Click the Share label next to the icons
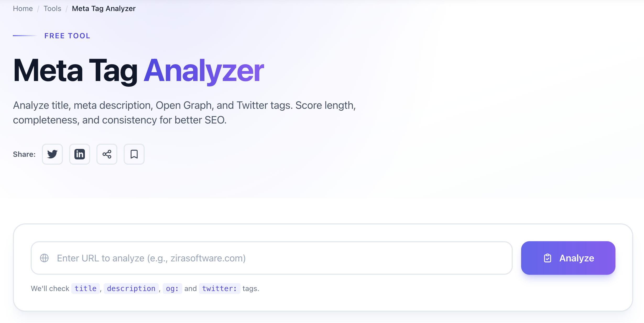Screen dimensions: 644x323 coord(24,154)
